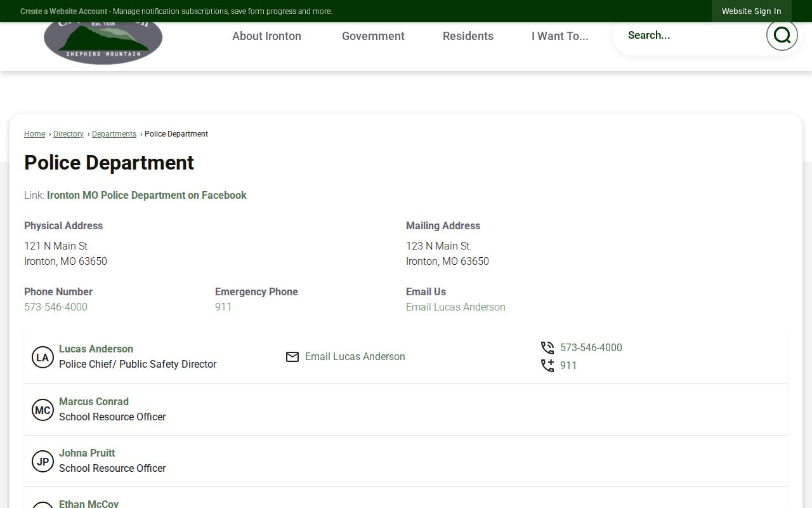Go to Departments breadcrumb
This screenshot has height=508, width=812.
point(114,134)
